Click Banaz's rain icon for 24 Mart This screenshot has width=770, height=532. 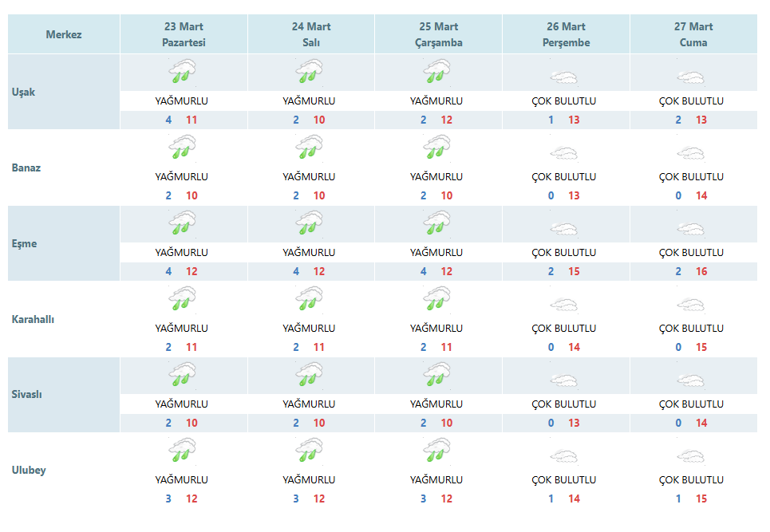coord(310,146)
